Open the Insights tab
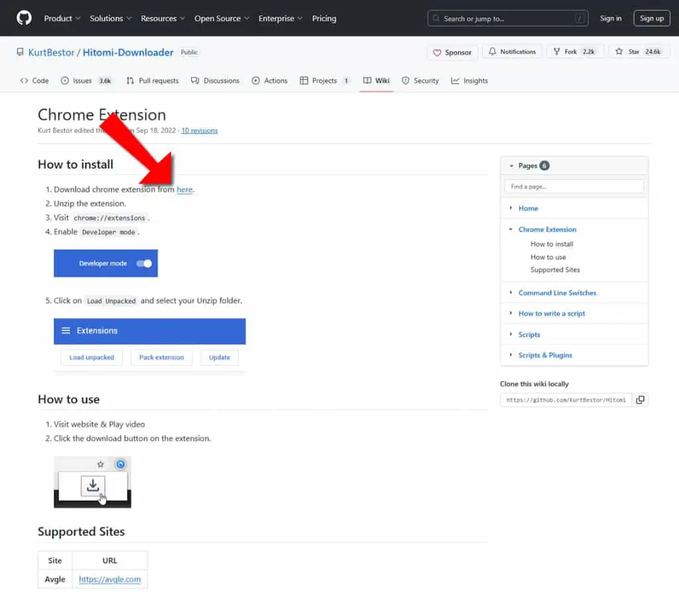The width and height of the screenshot is (679, 616). [x=469, y=80]
